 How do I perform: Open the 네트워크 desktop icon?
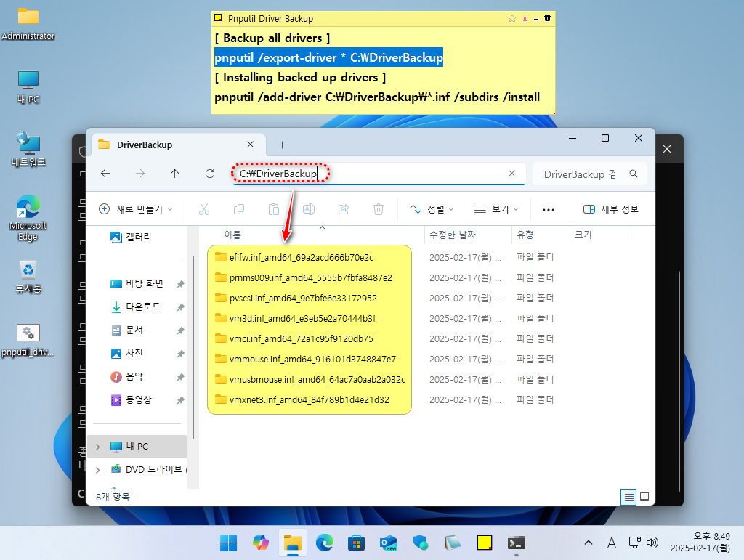[x=28, y=150]
